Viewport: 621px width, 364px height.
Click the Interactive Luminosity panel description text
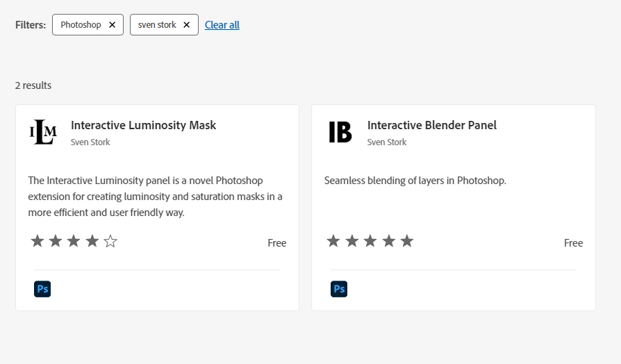coord(155,197)
